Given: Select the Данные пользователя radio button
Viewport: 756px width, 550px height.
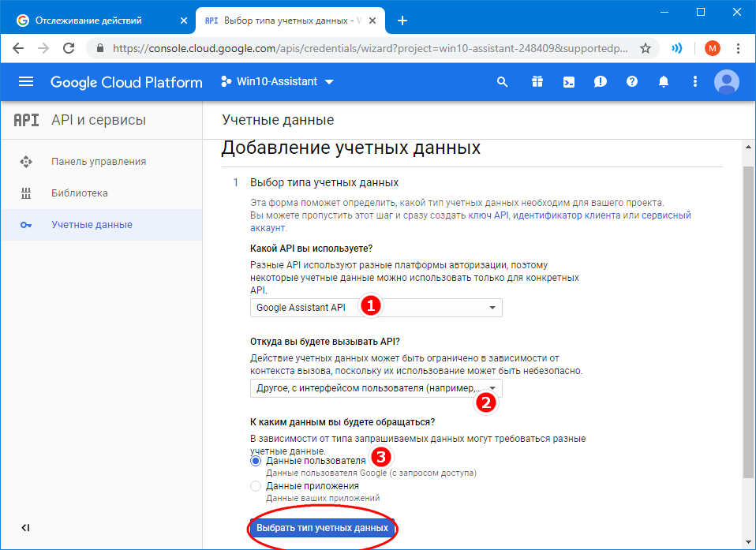Looking at the screenshot, I should (x=256, y=461).
